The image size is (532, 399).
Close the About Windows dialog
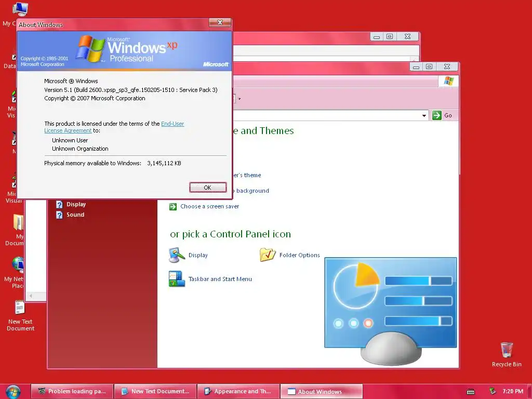pyautogui.click(x=220, y=22)
